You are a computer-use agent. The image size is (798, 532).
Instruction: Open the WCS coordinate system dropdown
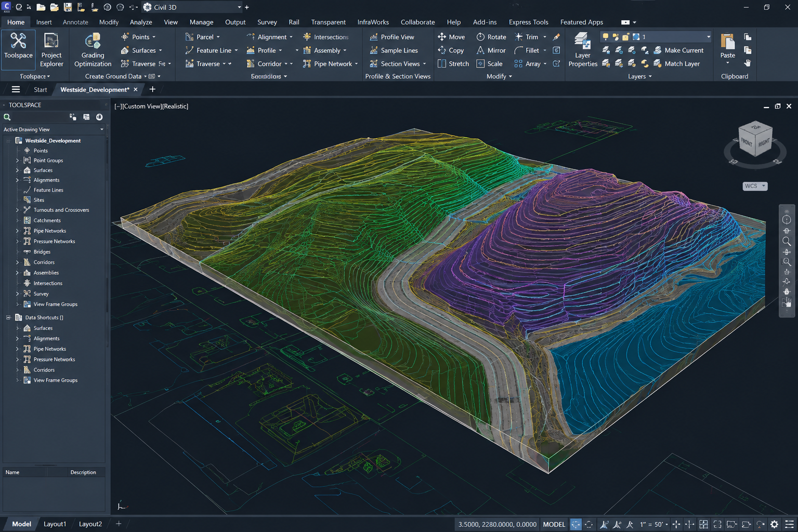(x=755, y=186)
